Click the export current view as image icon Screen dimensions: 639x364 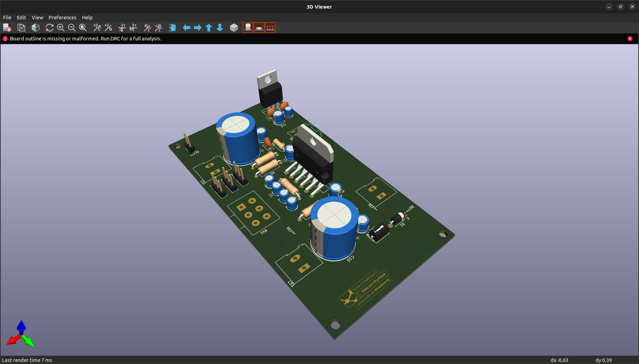point(7,28)
